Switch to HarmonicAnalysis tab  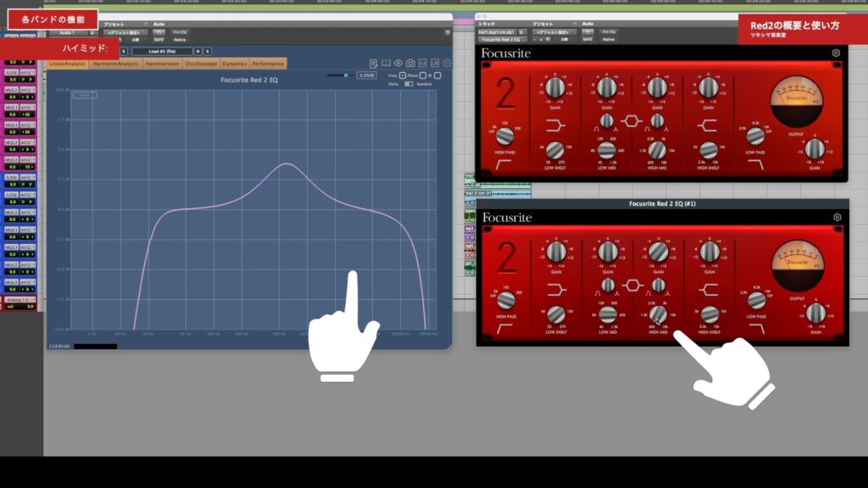(x=115, y=64)
